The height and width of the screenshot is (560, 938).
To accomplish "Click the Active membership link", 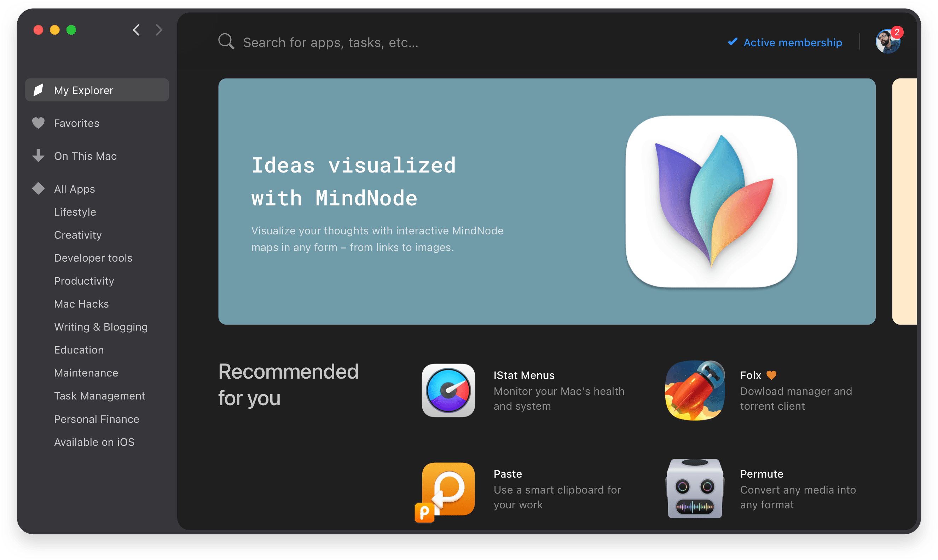I will pos(792,42).
